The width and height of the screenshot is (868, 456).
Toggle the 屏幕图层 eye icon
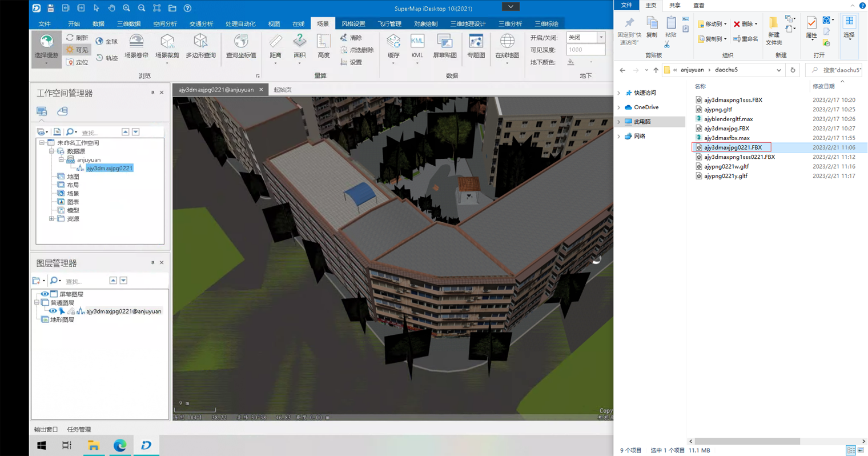pos(45,294)
